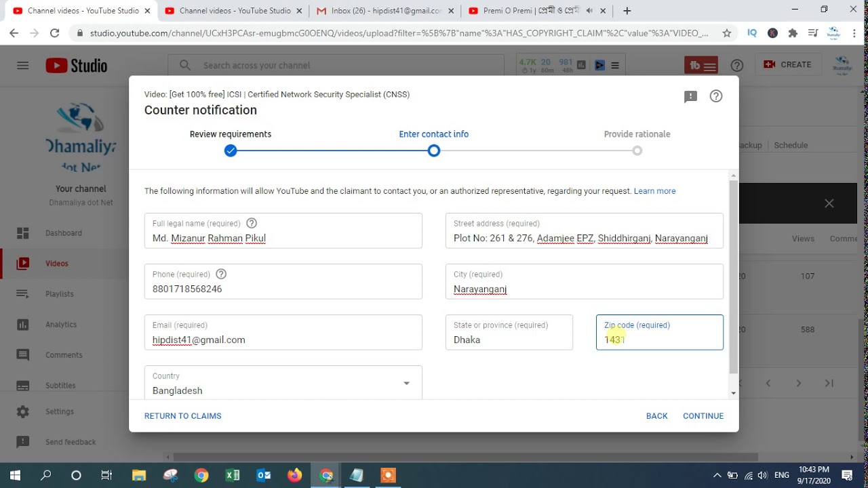Viewport: 868px width, 488px height.
Task: Open Windows Start menu
Action: (15, 475)
